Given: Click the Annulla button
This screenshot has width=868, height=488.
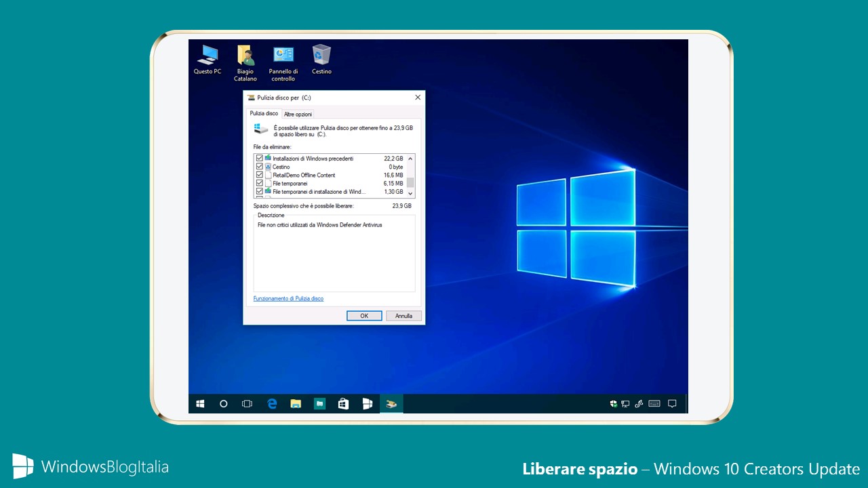Looking at the screenshot, I should (404, 316).
